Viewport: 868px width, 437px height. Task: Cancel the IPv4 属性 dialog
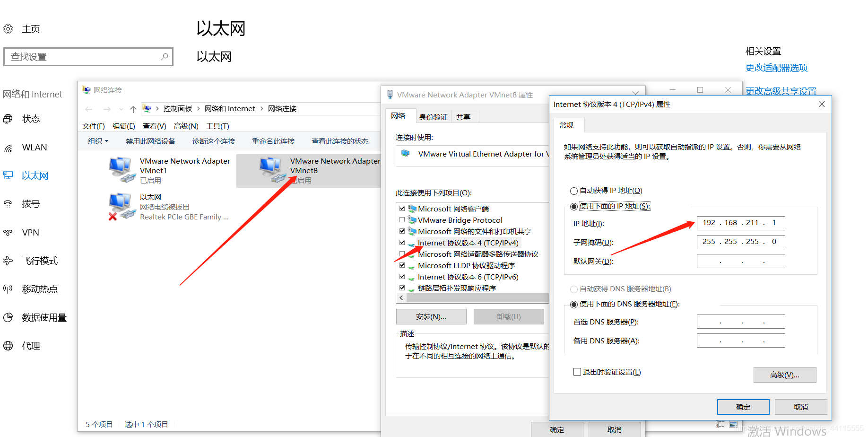click(801, 407)
